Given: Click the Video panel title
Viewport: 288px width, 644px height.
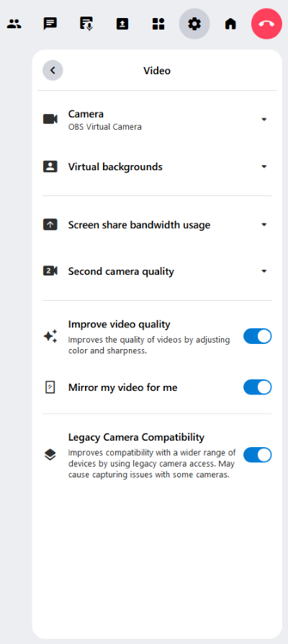Looking at the screenshot, I should point(157,71).
